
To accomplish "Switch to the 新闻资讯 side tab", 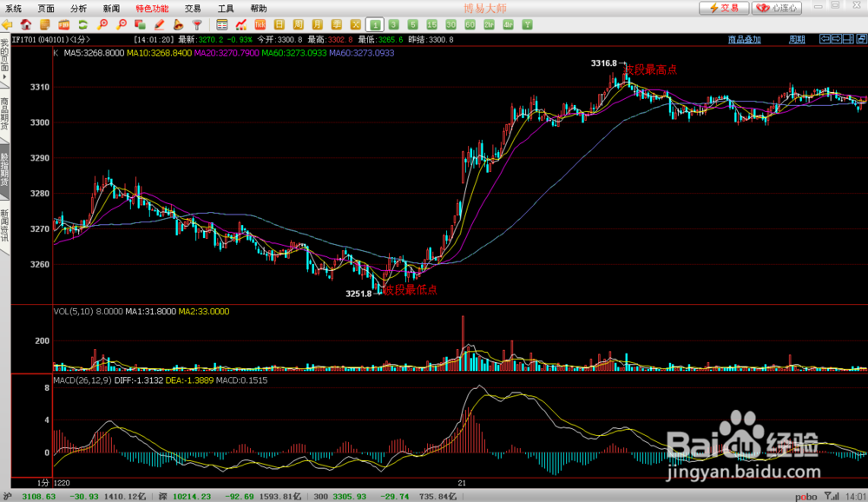I will point(4,226).
